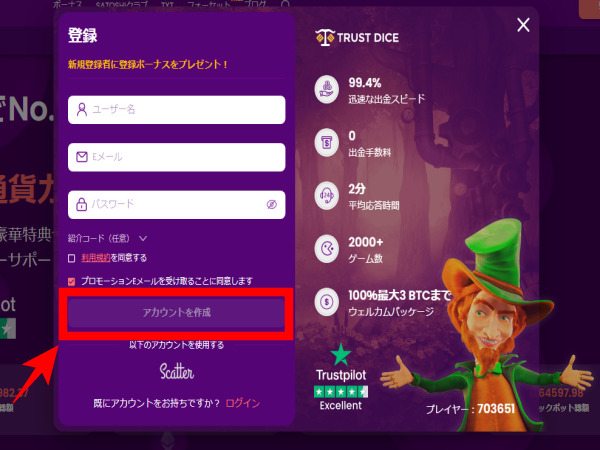Click the アカウントを作成 button
This screenshot has width=600, height=450.
(x=176, y=313)
